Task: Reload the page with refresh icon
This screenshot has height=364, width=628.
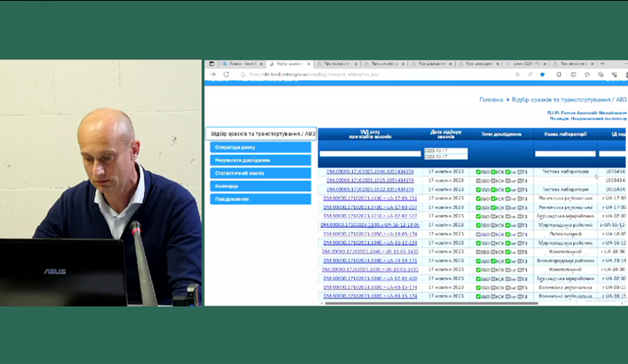Action: (226, 74)
